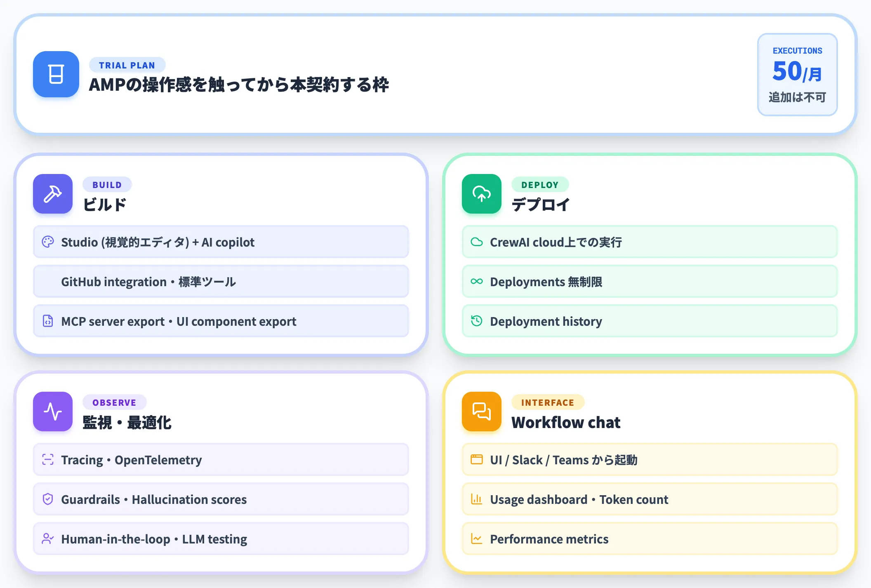871x588 pixels.
Task: Click the user check icon beside Human-in-the-loop
Action: pyautogui.click(x=48, y=539)
